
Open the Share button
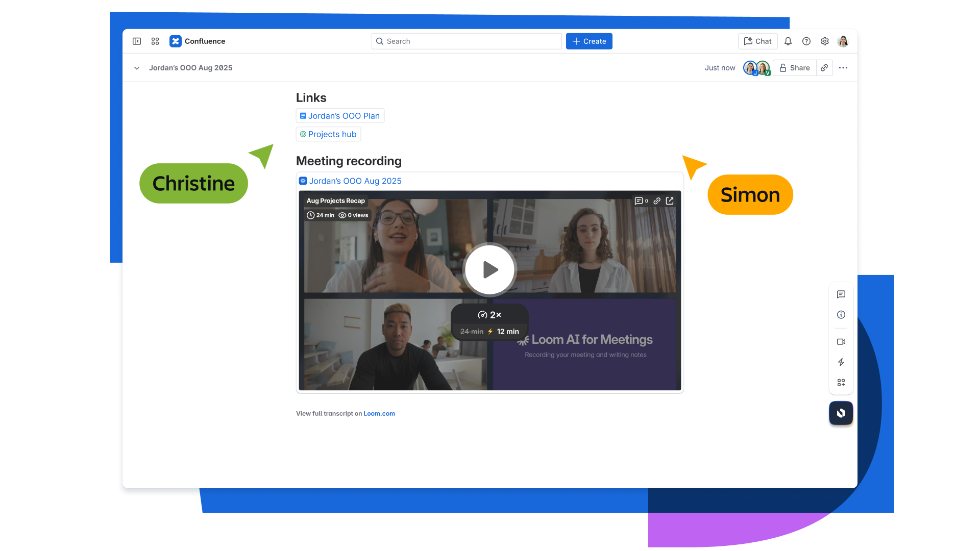795,68
